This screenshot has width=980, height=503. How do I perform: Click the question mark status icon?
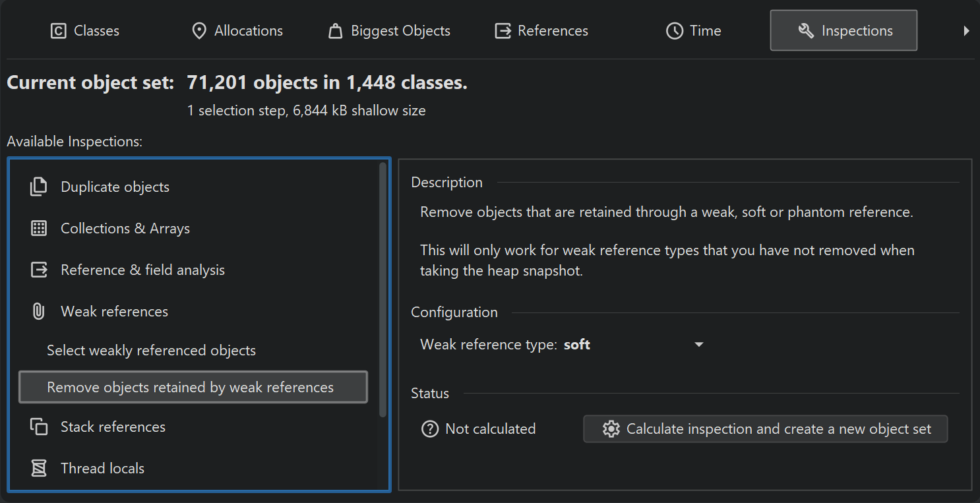coord(430,429)
